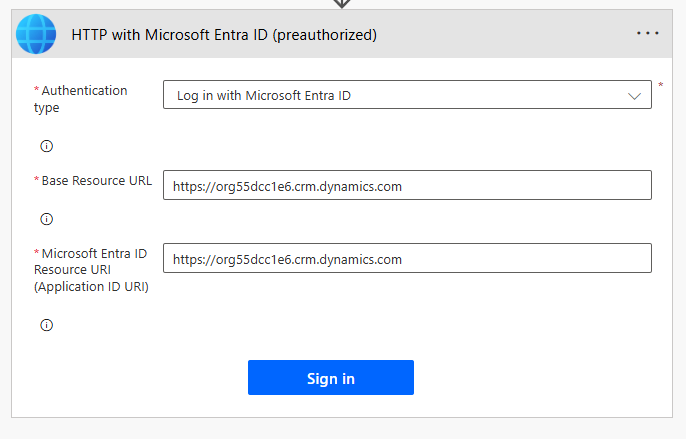The image size is (686, 439).
Task: Click the Sign in button
Action: [x=331, y=378]
